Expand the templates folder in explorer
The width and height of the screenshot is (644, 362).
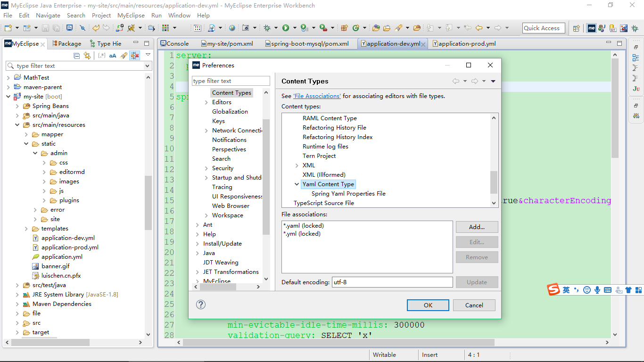click(x=26, y=229)
